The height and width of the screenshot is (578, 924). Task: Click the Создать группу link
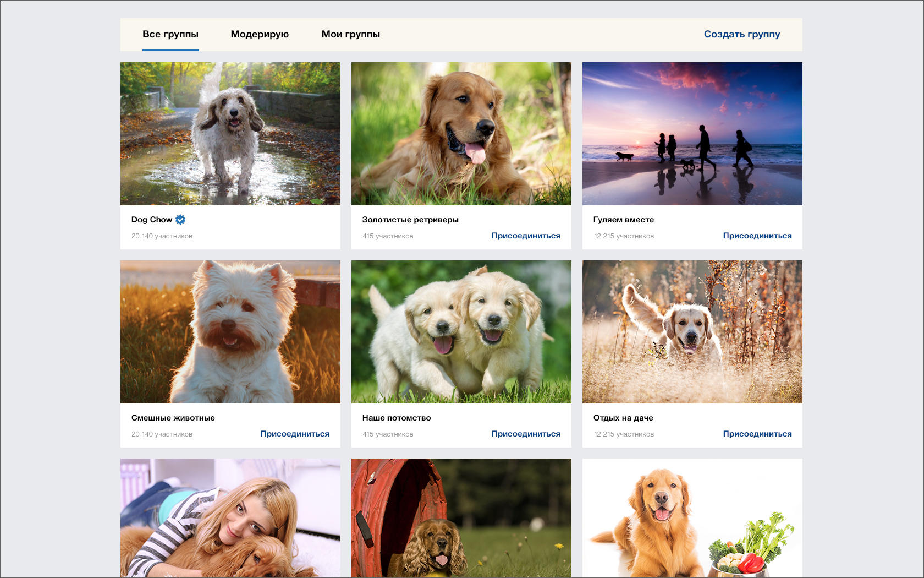pos(742,34)
